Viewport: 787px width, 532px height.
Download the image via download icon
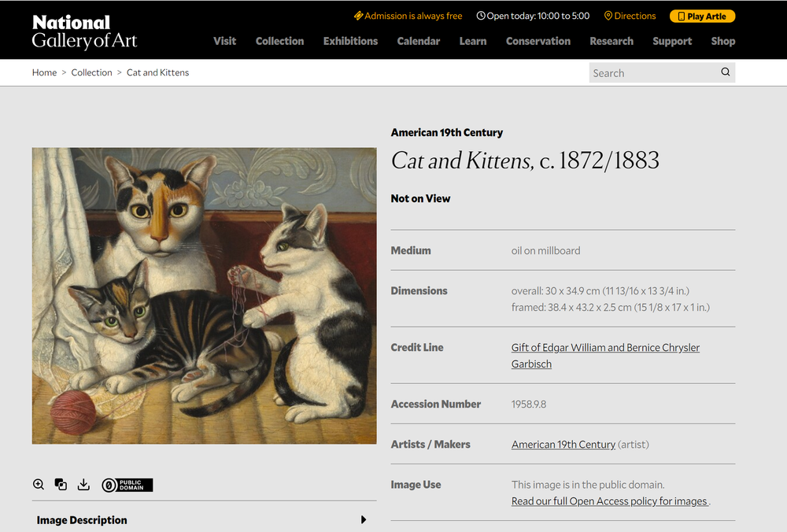click(x=83, y=484)
